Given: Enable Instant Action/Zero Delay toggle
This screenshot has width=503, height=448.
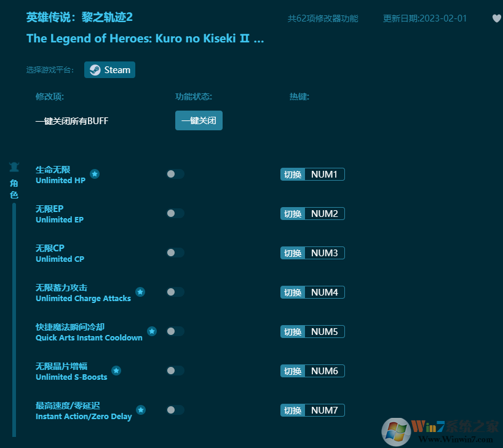Looking at the screenshot, I should click(175, 410).
